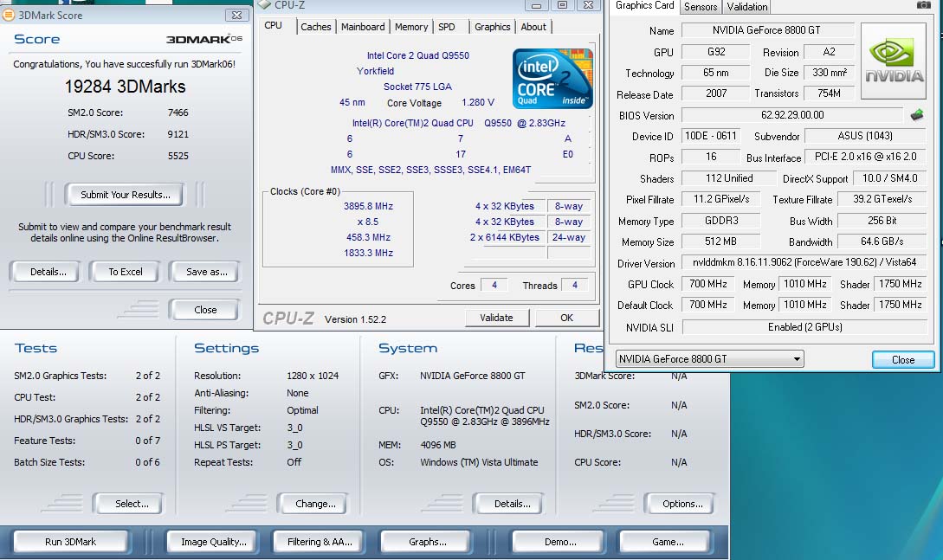
Task: Click the NVIDIA logo in GPU-Z
Action: 894,61
